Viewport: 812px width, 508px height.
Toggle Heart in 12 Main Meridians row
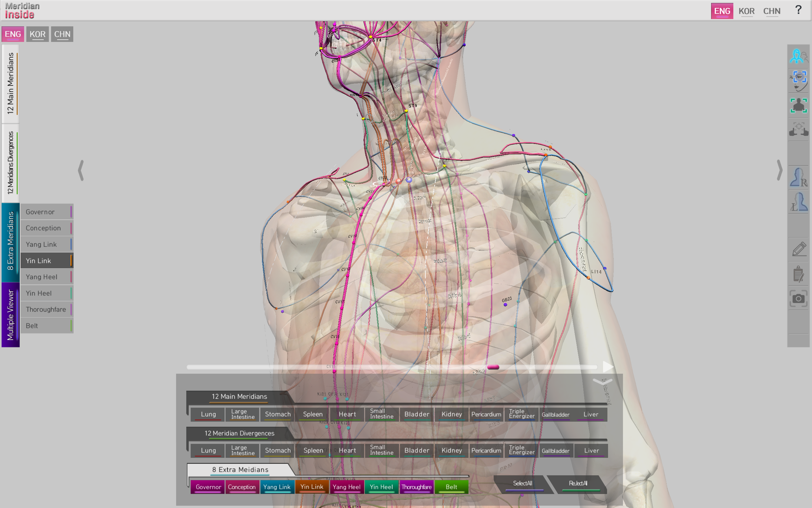[347, 414]
